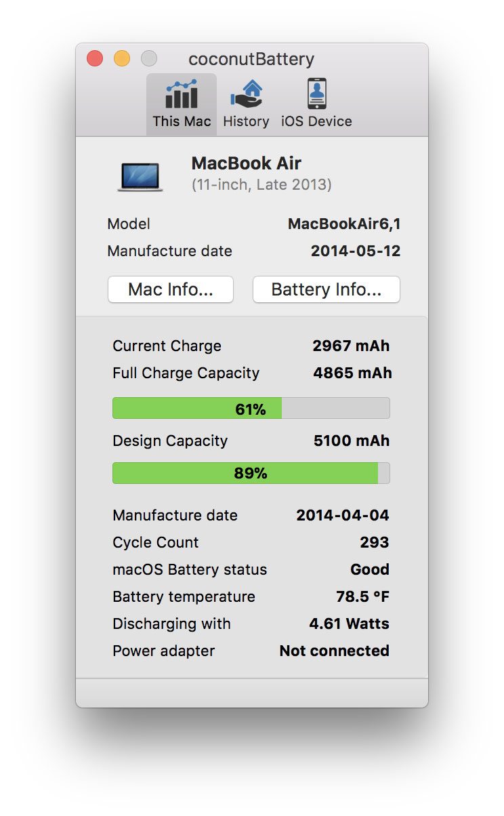504x816 pixels.
Task: Close the coconutBattery window
Action: (95, 59)
